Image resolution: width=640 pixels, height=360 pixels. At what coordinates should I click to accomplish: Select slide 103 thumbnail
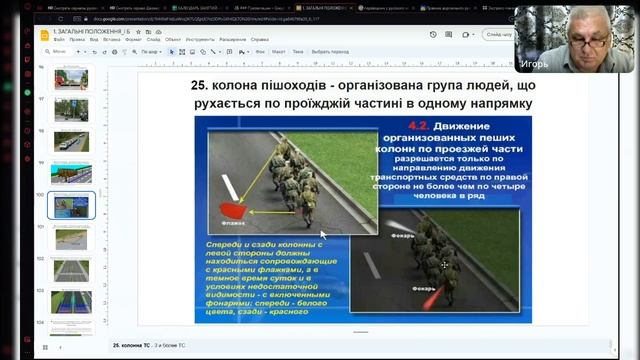coord(71,302)
